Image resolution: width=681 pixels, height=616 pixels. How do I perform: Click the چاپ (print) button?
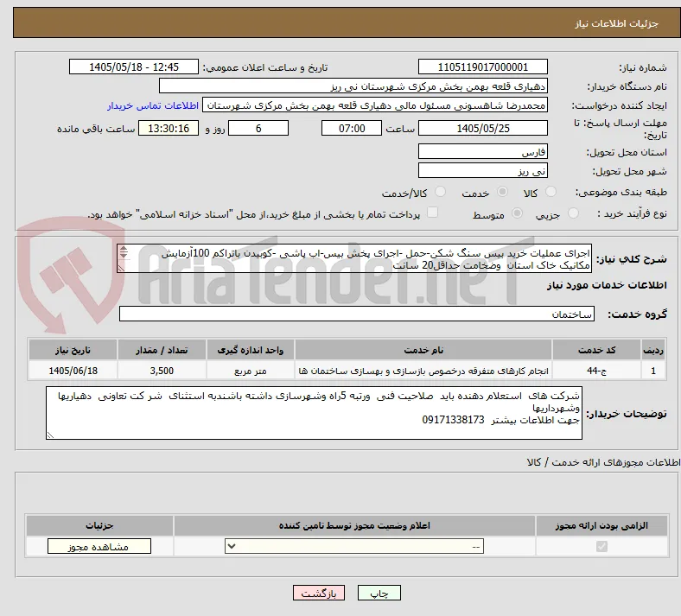379,593
